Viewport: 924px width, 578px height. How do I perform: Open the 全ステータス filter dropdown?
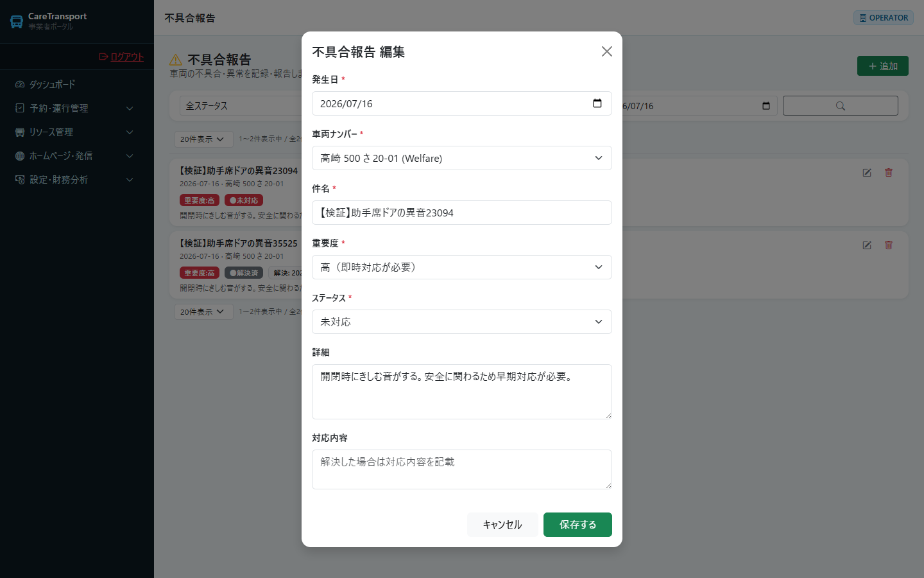[x=242, y=106]
